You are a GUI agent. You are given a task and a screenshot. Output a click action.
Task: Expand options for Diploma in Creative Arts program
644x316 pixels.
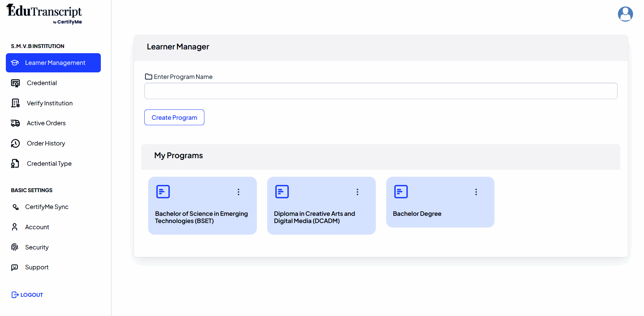pos(357,192)
